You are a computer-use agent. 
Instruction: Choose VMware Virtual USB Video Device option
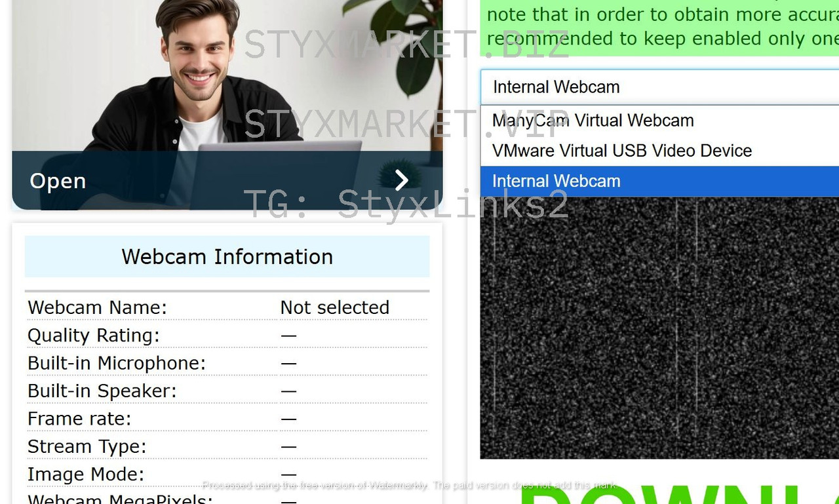(621, 151)
